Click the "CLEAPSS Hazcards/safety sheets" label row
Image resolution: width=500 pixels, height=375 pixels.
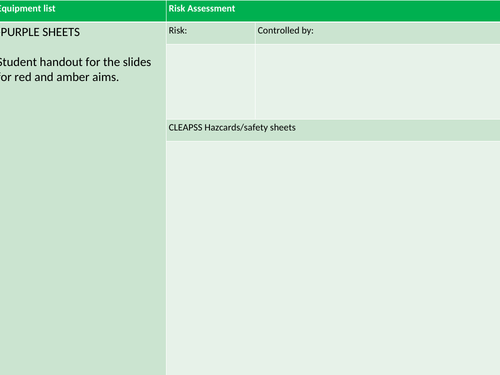(333, 130)
